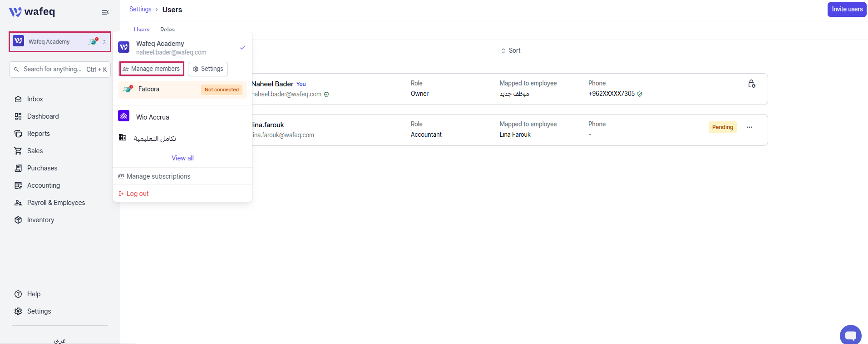The height and width of the screenshot is (344, 868).
Task: Click the Owner role value
Action: point(419,94)
